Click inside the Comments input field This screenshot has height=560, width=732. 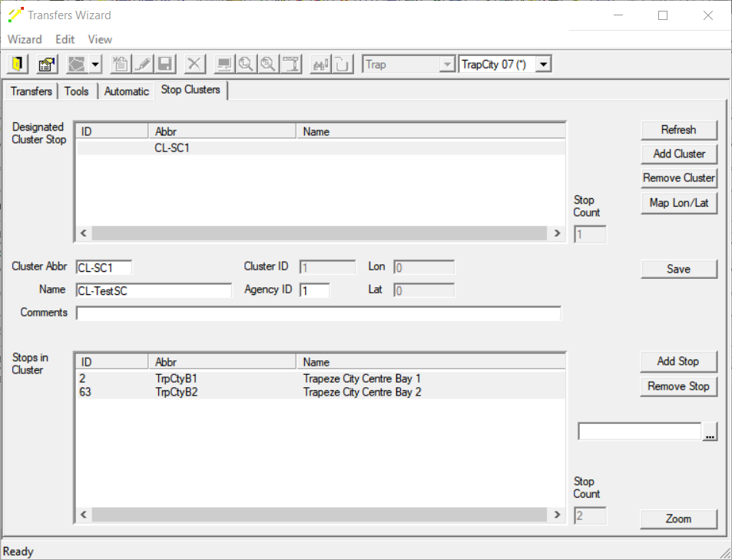click(x=307, y=313)
